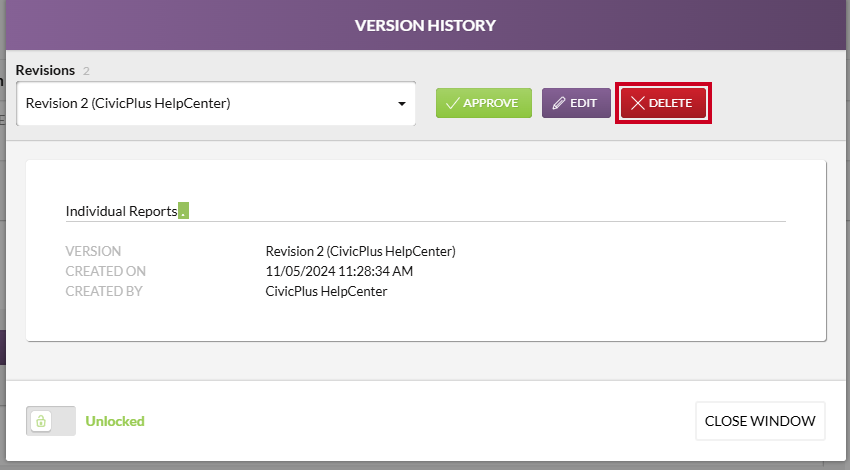Open the Revisions dropdown list
Viewport: 850px width, 470px height.
[x=216, y=104]
